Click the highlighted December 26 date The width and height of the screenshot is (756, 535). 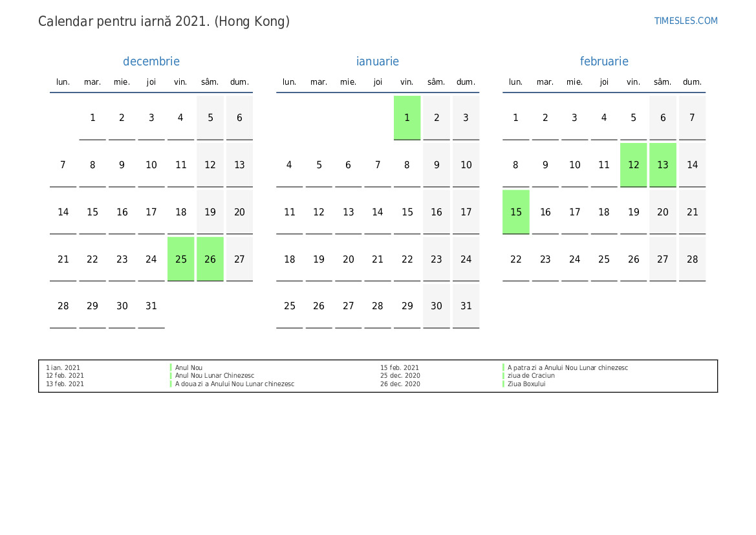click(210, 259)
